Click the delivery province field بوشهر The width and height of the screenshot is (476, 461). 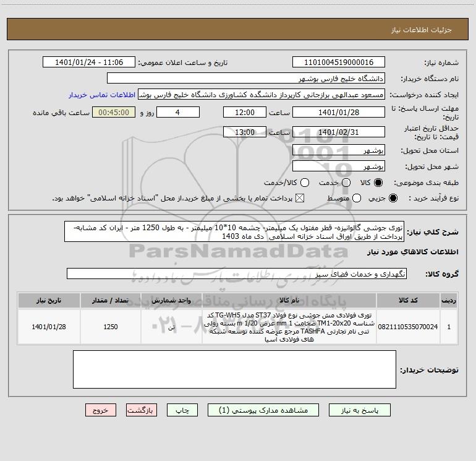tap(339, 150)
